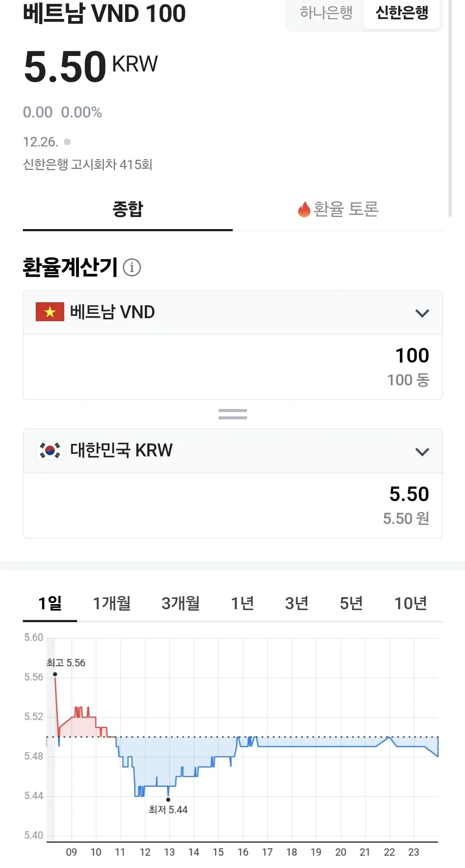Click the 최저 5.44 point on chart
The height and width of the screenshot is (868, 465).
tap(168, 800)
